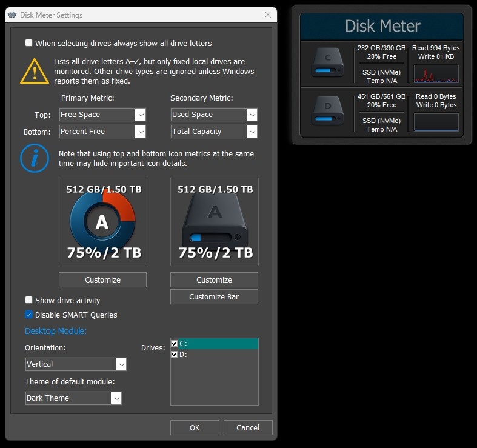477x448 pixels.
Task: Uncheck Disable SMART Queries
Action: click(x=29, y=315)
